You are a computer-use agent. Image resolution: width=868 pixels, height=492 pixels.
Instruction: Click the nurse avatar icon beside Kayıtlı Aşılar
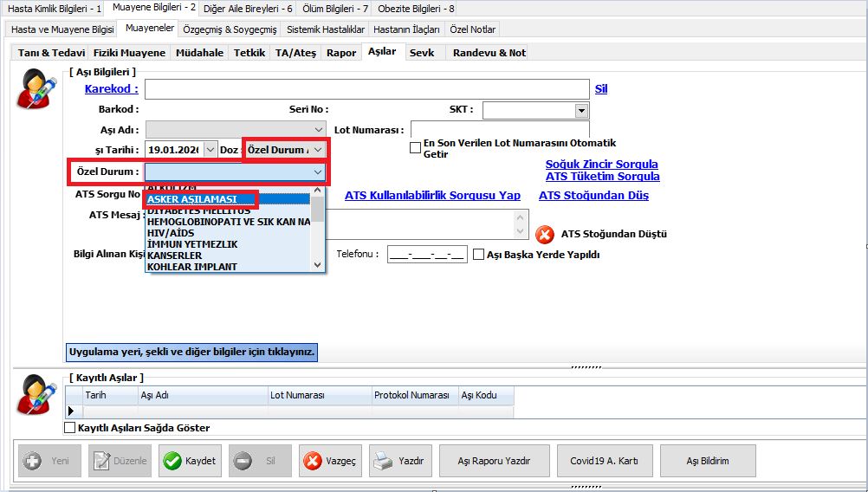[36, 395]
